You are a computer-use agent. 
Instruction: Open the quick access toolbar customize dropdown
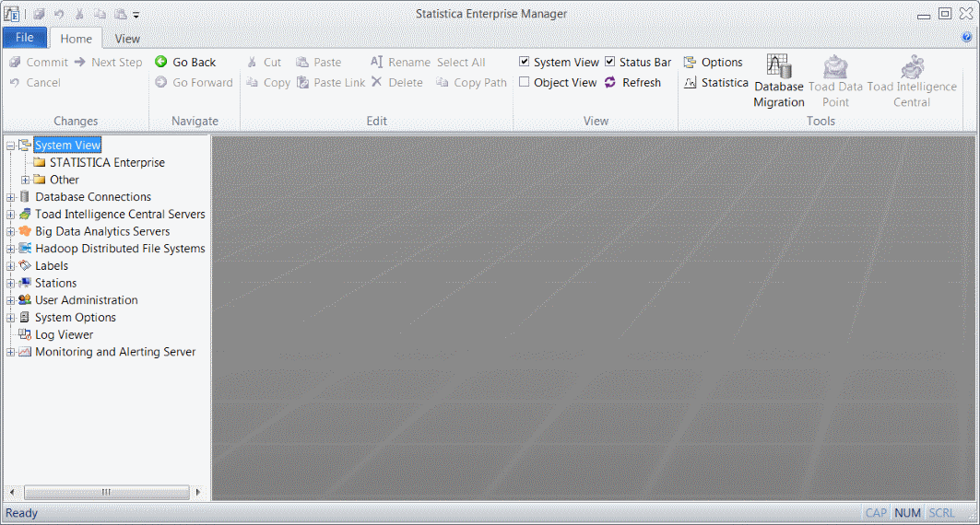pyautogui.click(x=136, y=15)
